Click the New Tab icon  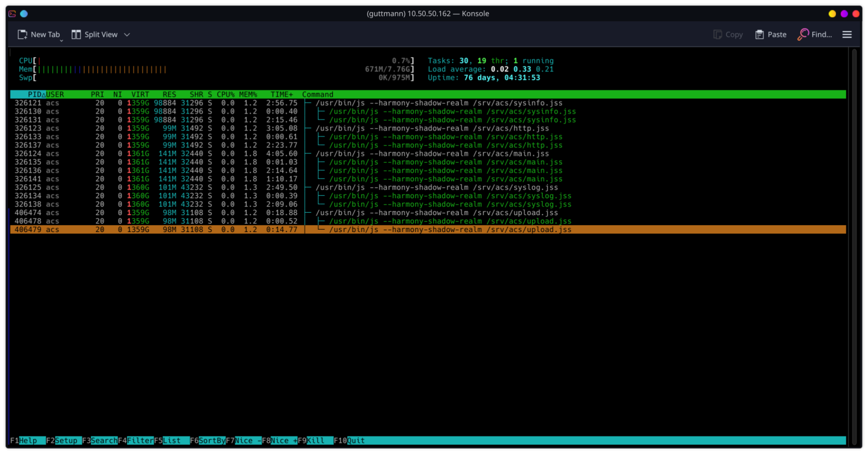point(23,35)
